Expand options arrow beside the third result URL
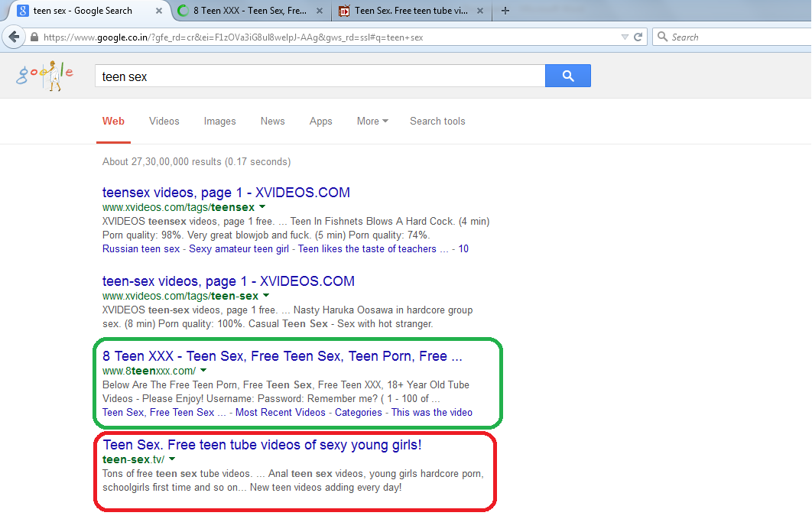812x532 pixels. (203, 371)
